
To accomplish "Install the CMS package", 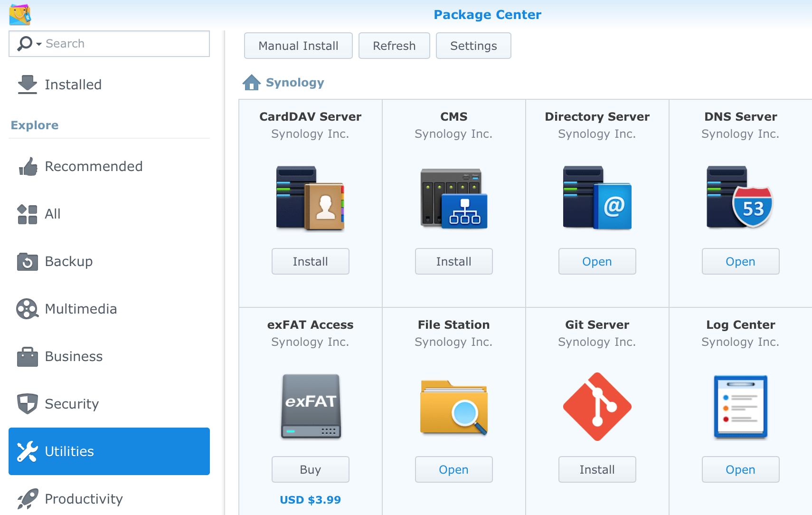I will [454, 261].
